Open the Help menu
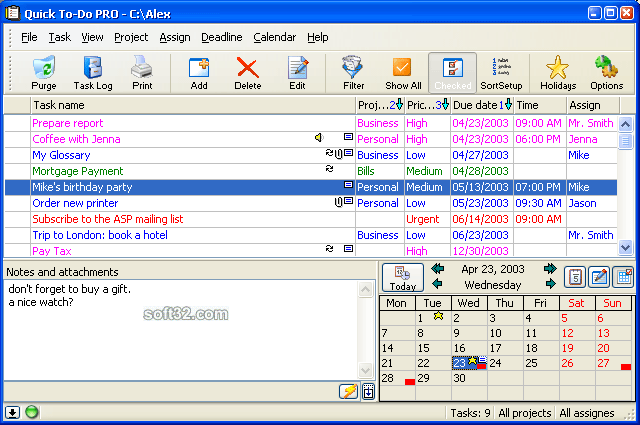 (318, 37)
